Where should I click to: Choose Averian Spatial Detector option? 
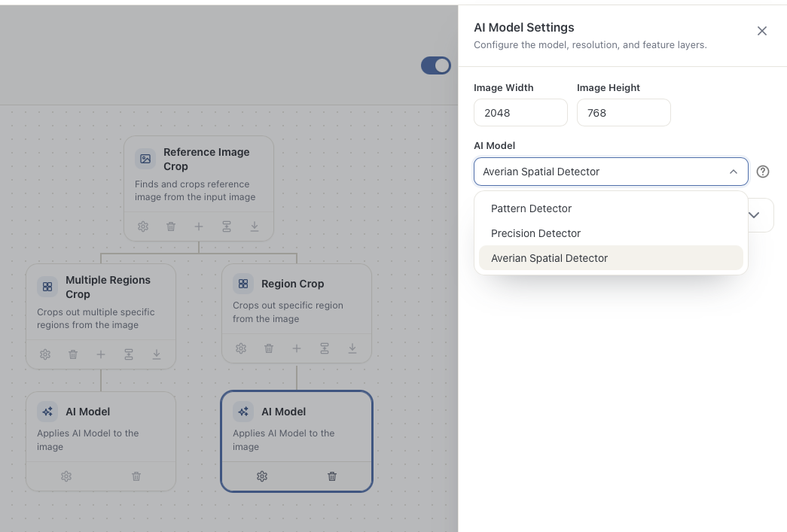(611, 258)
